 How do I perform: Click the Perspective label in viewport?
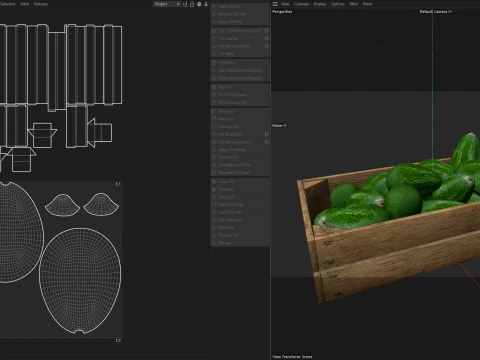tap(282, 12)
